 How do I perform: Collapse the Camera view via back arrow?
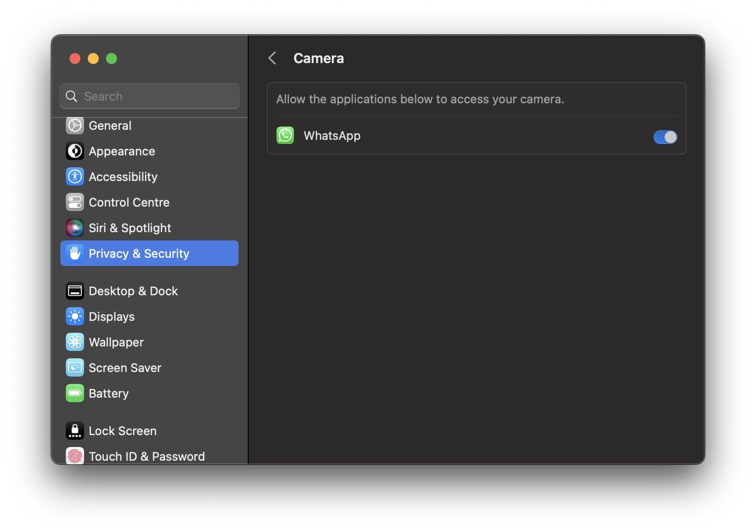tap(272, 58)
